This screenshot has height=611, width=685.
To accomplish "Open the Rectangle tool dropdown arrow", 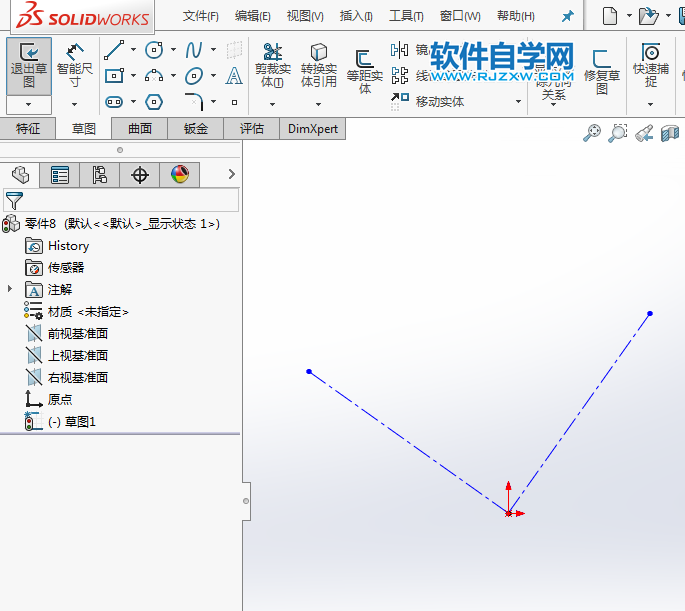I will pos(133,76).
